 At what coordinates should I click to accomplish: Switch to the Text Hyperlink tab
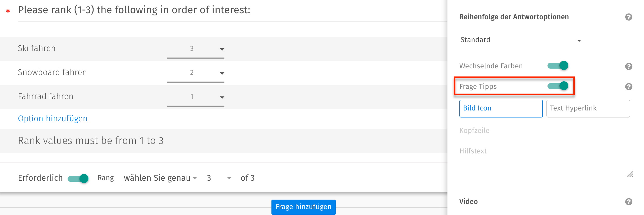point(588,108)
